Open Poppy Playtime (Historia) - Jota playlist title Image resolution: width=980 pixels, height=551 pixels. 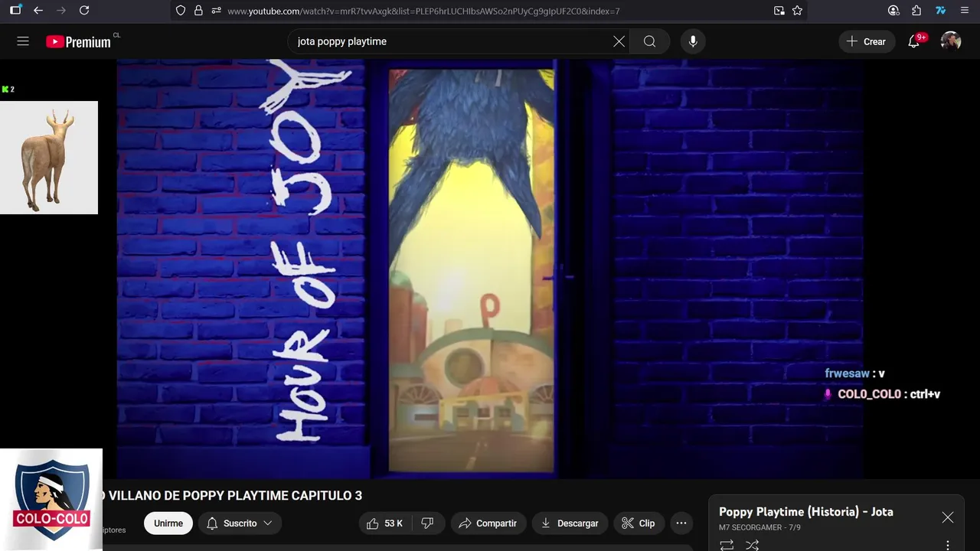click(x=806, y=512)
